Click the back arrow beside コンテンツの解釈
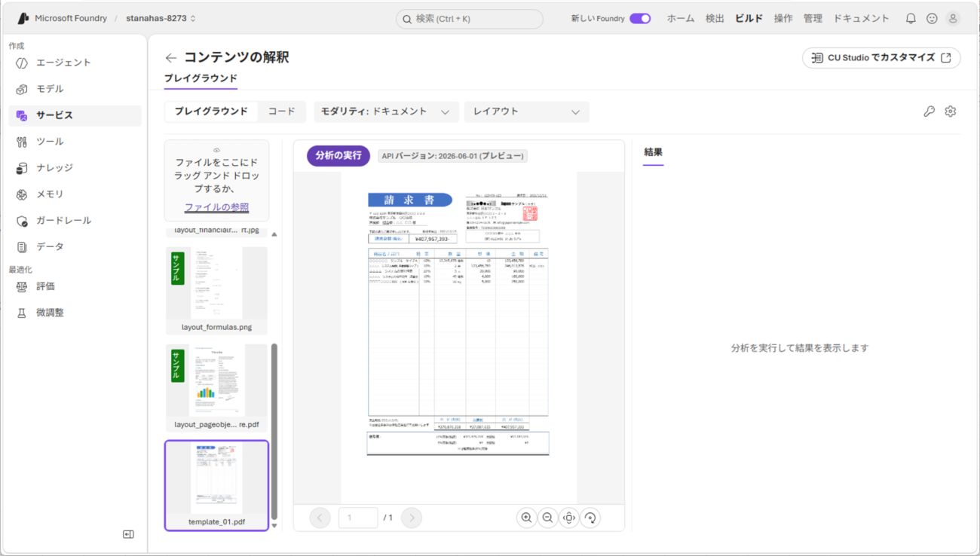Screen dimensions: 980x556 171,58
